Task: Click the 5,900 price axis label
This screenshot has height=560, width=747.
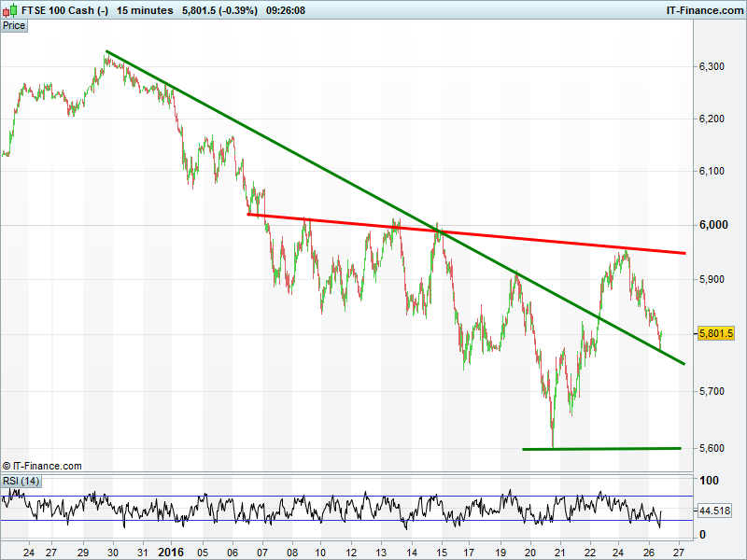Action: (x=712, y=279)
